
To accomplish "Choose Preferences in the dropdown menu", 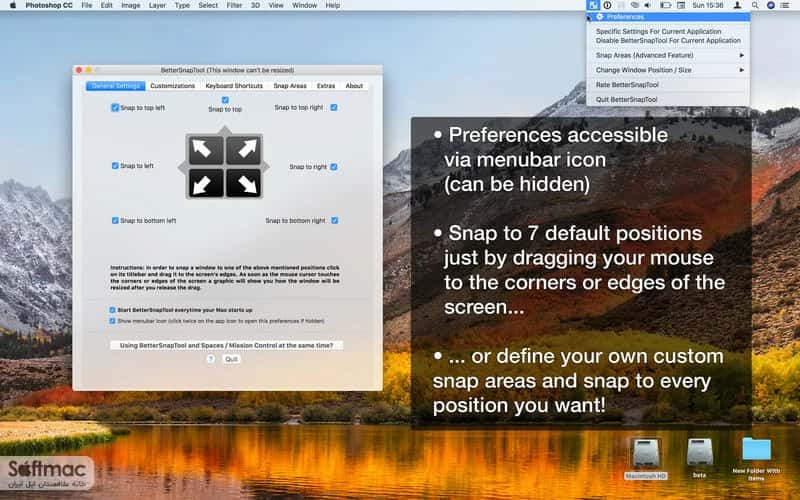I will point(668,17).
